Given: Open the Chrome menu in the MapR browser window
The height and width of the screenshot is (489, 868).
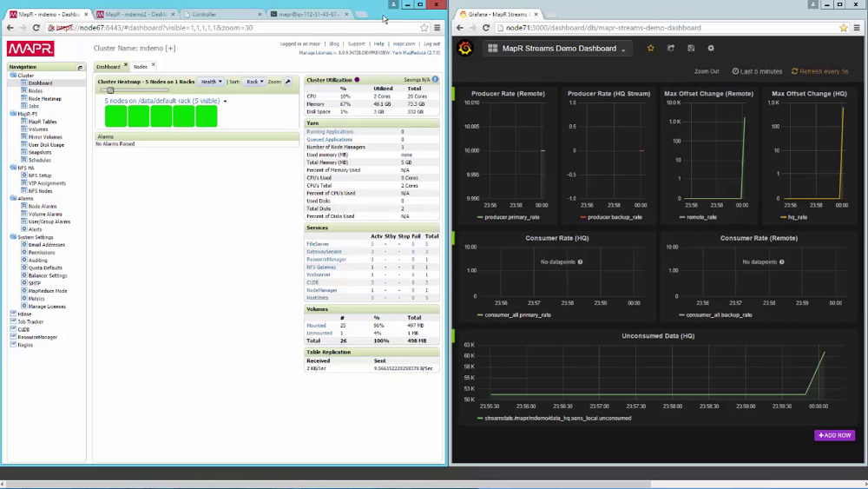Looking at the screenshot, I should pos(437,28).
